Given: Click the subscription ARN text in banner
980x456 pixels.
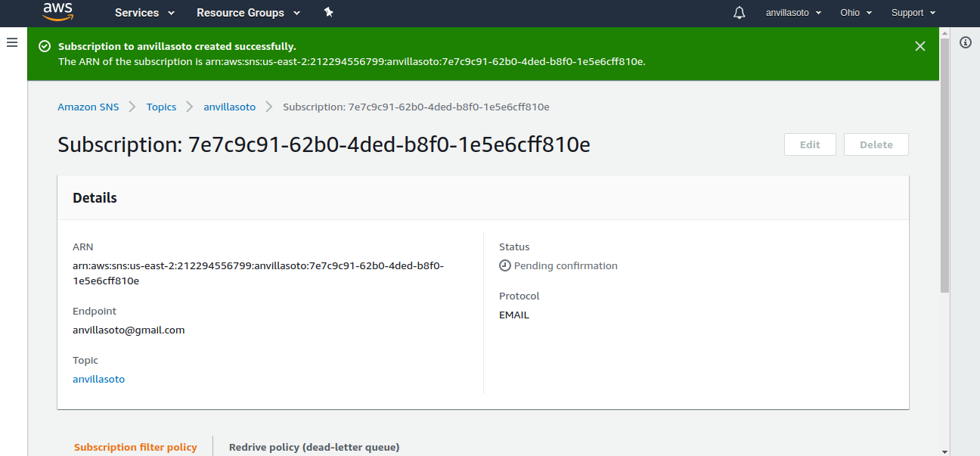Looking at the screenshot, I should click(424, 61).
